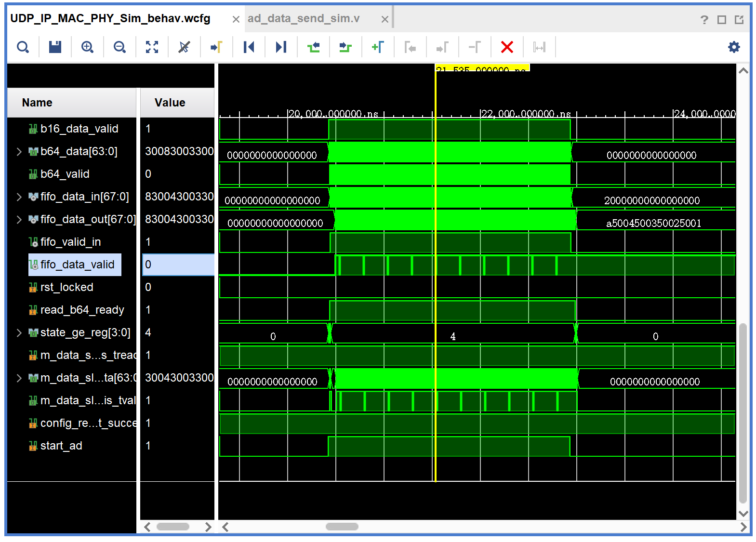Click the Zoom Fit icon
The width and height of the screenshot is (756, 542).
[x=152, y=47]
